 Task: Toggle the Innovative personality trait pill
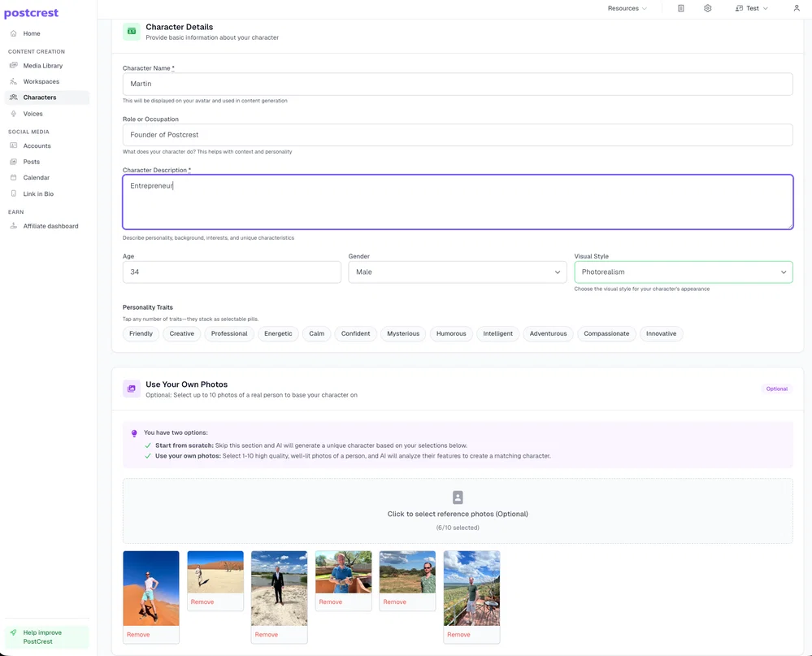click(661, 333)
